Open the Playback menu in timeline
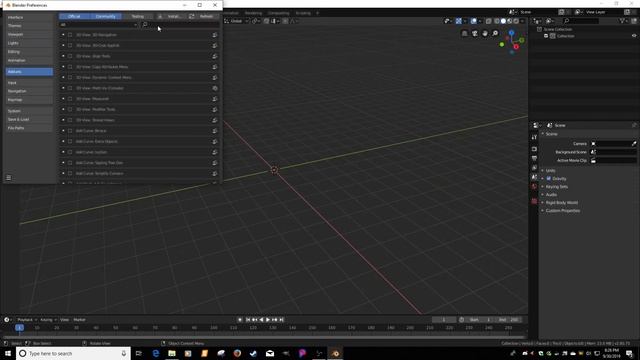This screenshot has width=640, height=360. (26, 320)
